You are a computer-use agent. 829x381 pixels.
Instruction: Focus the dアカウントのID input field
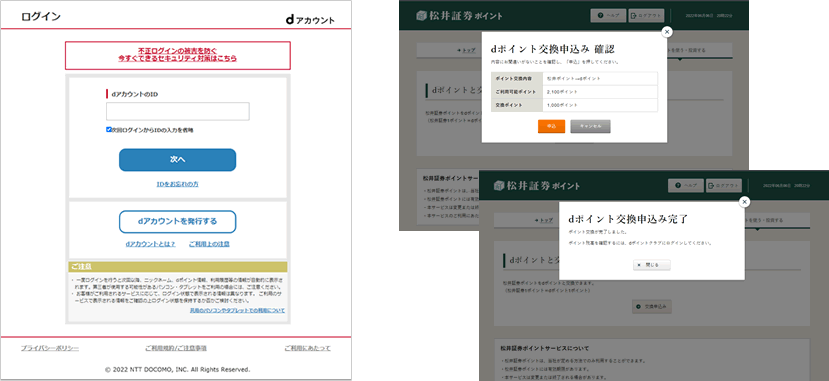(178, 111)
